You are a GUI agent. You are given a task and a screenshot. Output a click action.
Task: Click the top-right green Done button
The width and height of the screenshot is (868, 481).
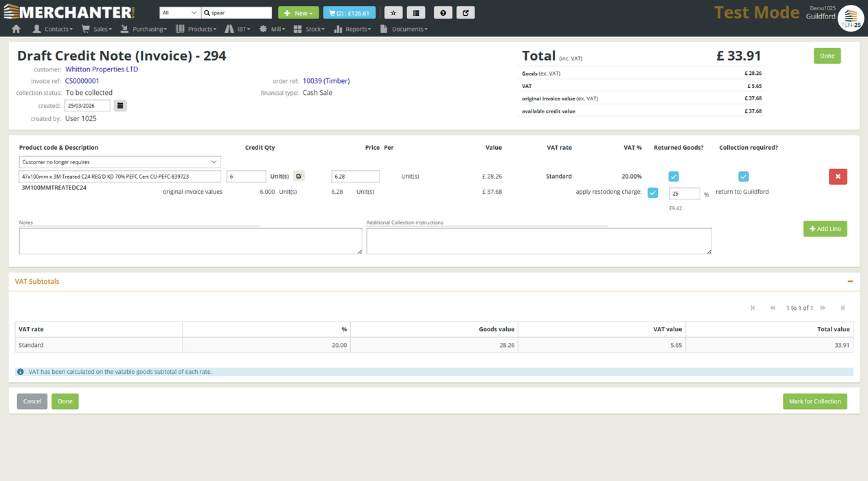point(827,56)
